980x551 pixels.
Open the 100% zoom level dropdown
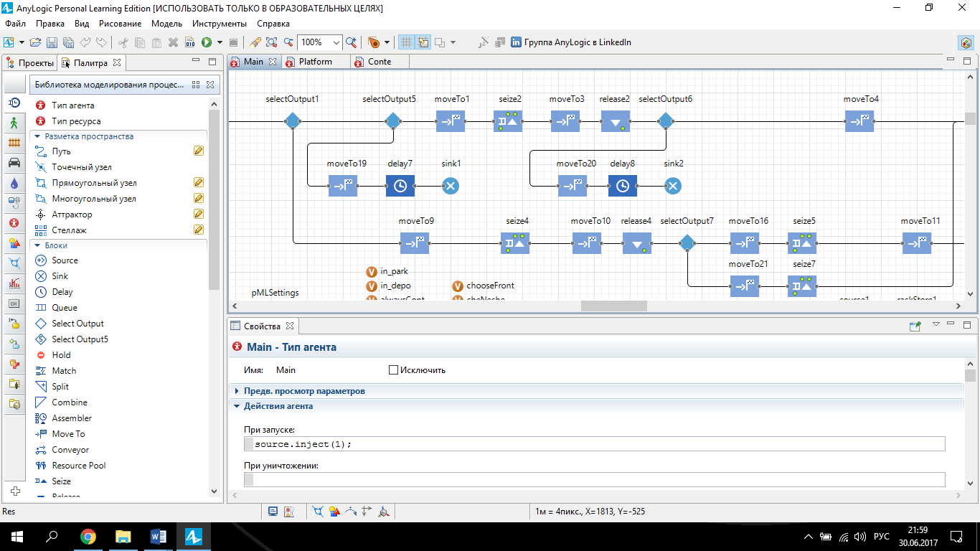336,42
